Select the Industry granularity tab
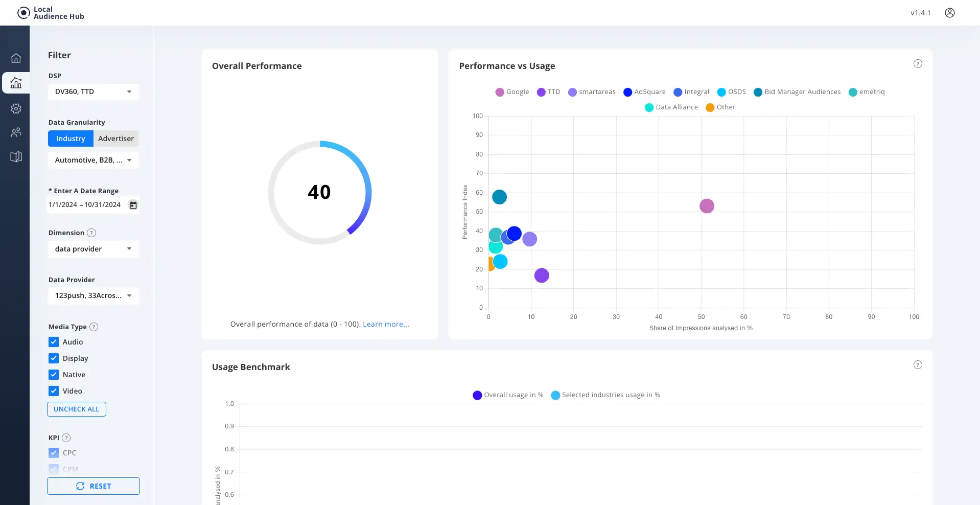Image resolution: width=980 pixels, height=505 pixels. 70,138
